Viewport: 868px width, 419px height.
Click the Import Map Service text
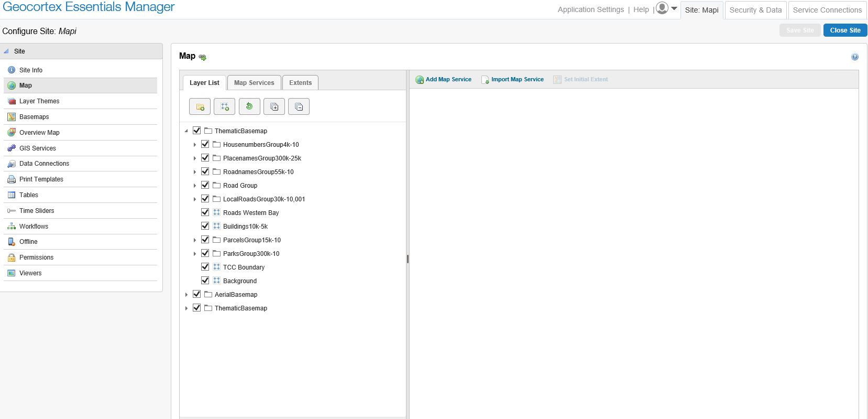click(x=518, y=80)
